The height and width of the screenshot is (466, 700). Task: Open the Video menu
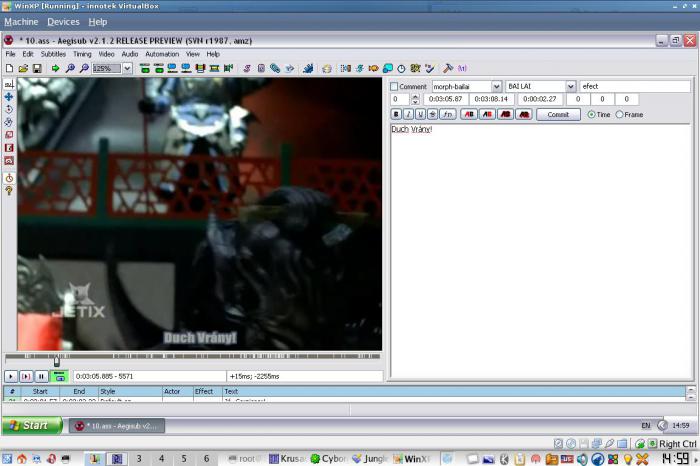106,54
